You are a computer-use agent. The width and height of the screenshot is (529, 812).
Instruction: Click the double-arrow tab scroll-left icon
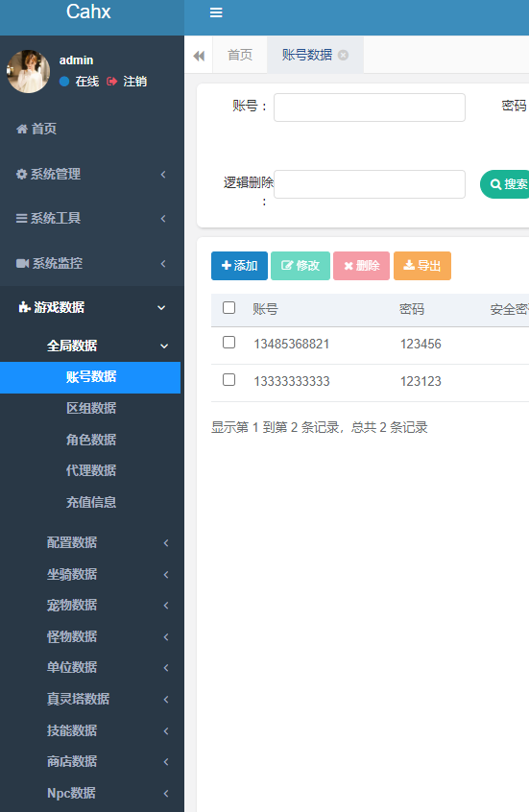click(x=199, y=56)
